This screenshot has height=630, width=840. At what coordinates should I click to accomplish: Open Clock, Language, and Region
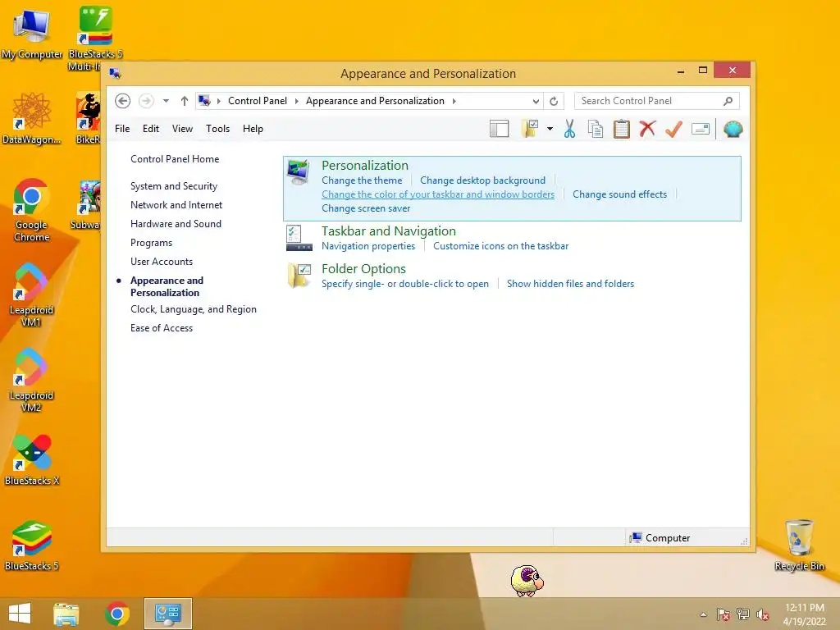click(194, 309)
